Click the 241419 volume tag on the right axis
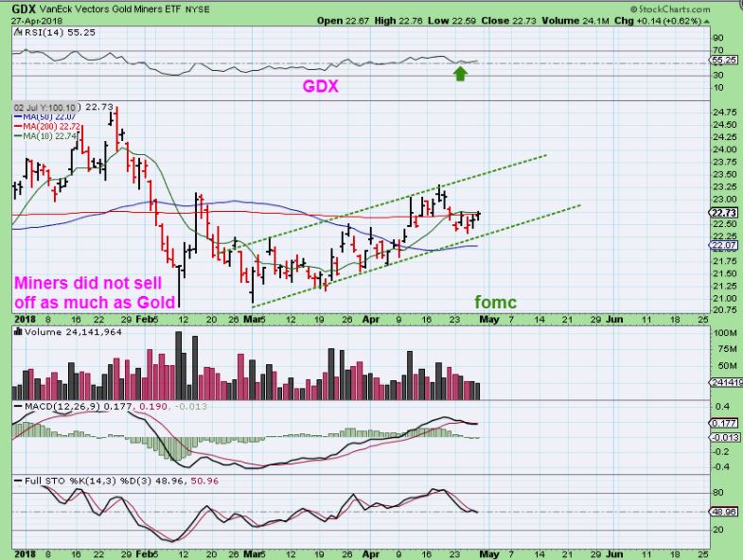 [x=724, y=382]
